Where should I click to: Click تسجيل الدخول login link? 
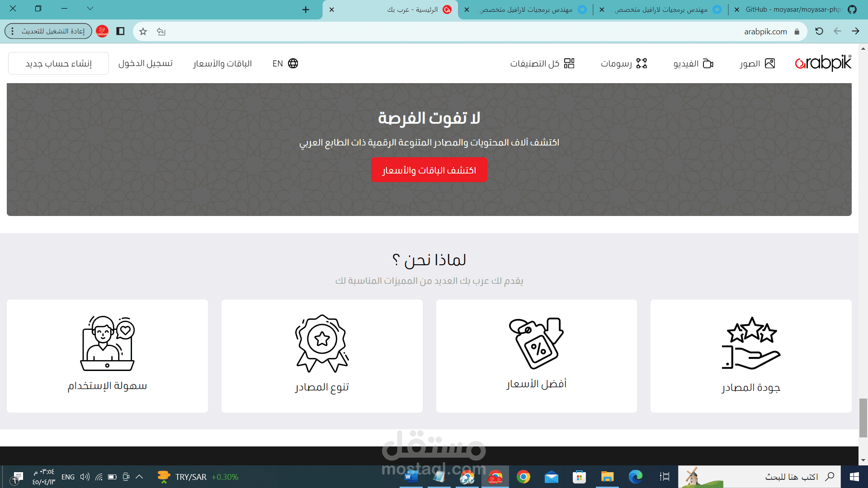point(146,64)
